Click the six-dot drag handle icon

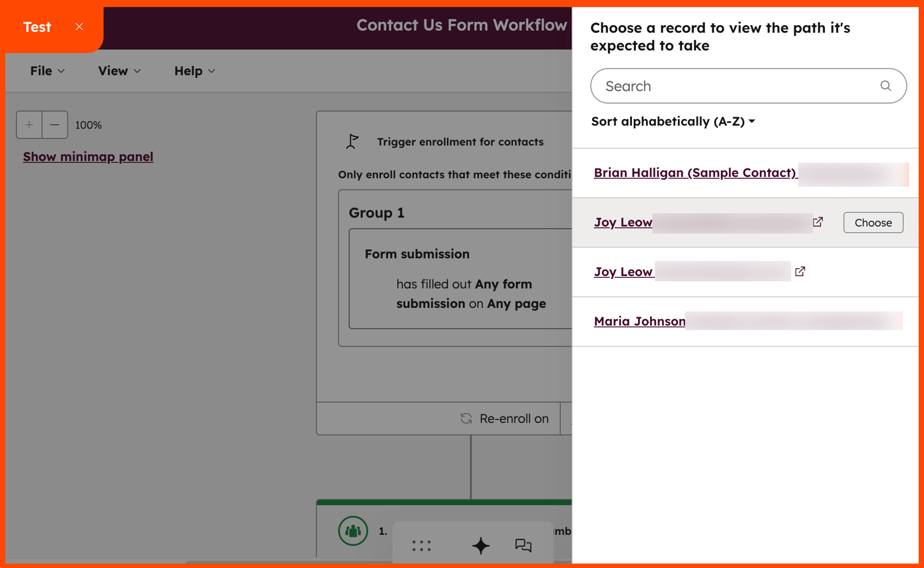(x=421, y=545)
